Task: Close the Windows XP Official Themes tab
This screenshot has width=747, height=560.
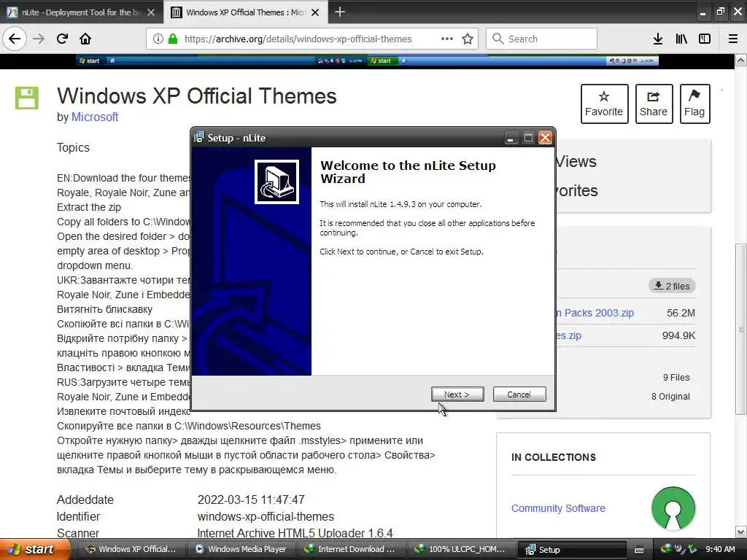Action: 315,12
